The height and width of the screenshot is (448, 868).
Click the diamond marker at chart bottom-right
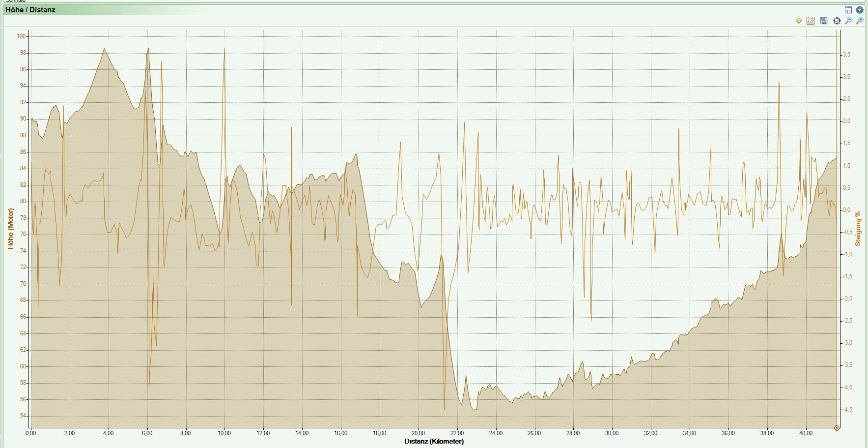(837, 428)
